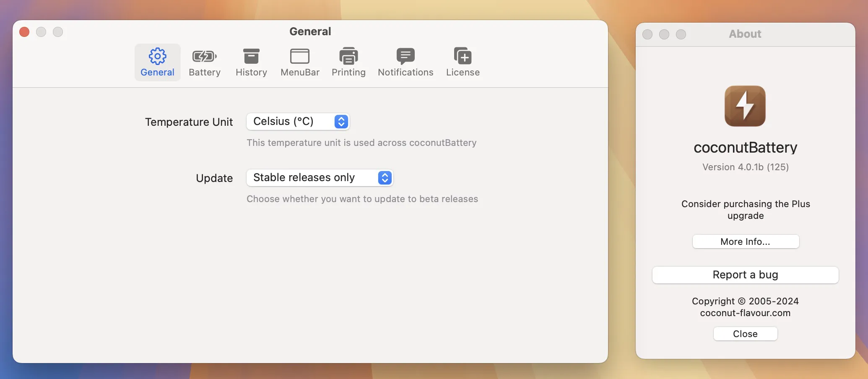This screenshot has width=868, height=379.
Task: Click the Update label
Action: [214, 178]
